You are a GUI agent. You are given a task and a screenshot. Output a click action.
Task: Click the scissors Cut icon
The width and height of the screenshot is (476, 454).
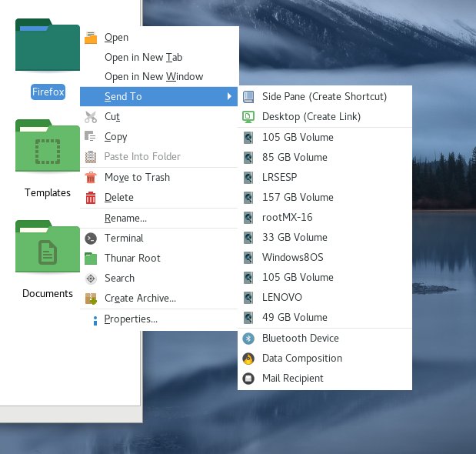(92, 117)
